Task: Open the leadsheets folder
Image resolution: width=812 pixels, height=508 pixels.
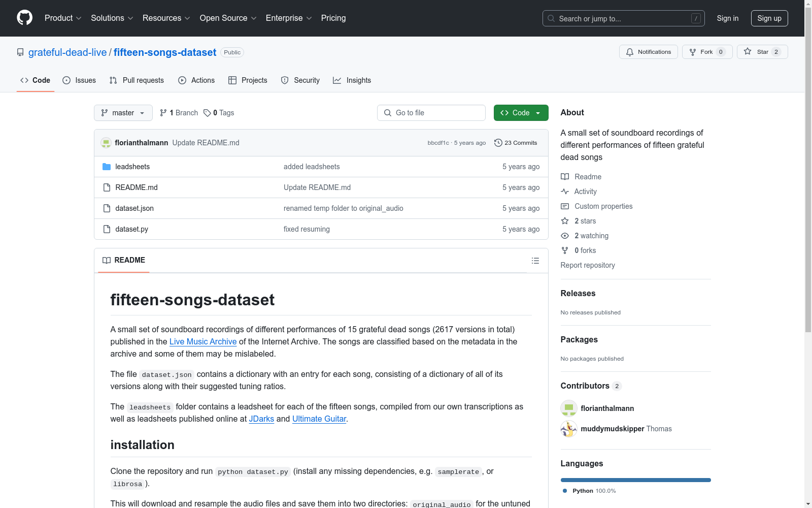Action: [132, 167]
